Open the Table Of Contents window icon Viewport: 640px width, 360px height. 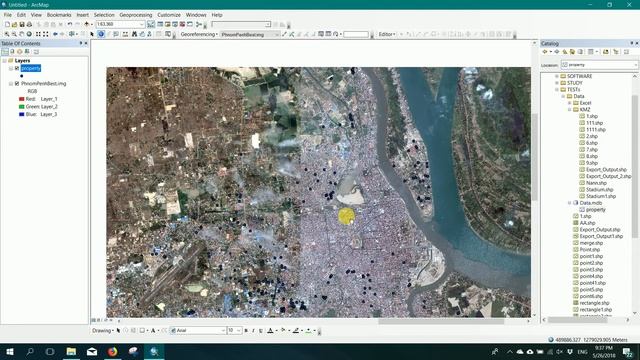coord(160,24)
